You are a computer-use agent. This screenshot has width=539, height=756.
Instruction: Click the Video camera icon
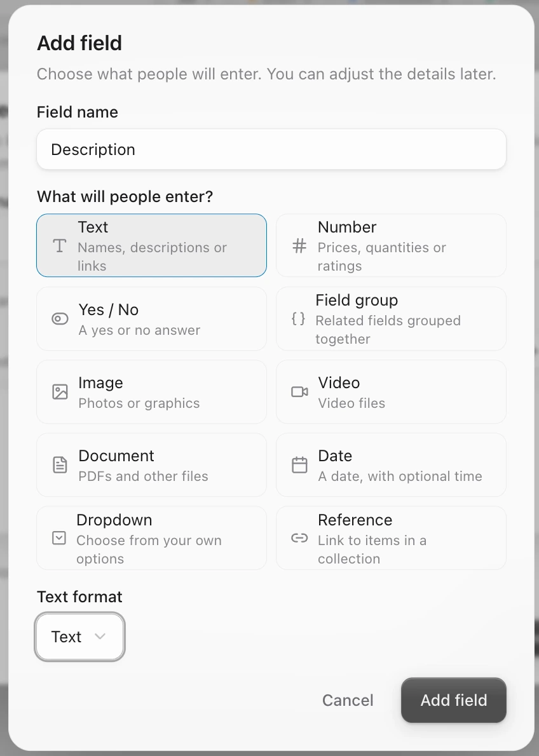click(299, 391)
